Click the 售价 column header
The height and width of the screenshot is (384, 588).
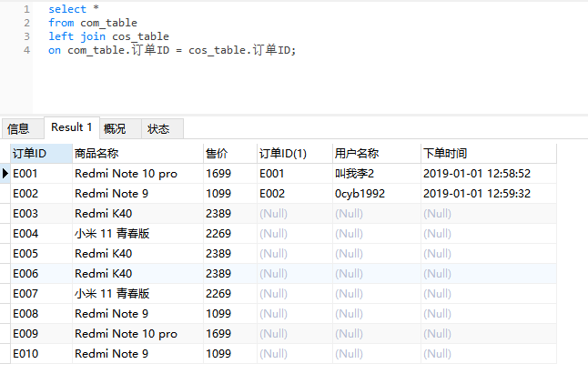pyautogui.click(x=230, y=154)
